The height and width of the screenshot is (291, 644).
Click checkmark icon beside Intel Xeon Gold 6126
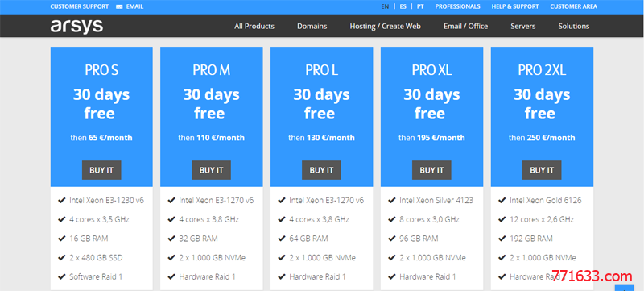[502, 201]
